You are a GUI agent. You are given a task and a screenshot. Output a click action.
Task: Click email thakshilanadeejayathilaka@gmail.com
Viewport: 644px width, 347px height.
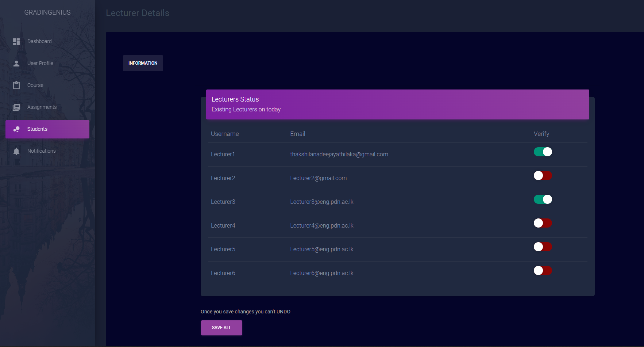click(339, 155)
